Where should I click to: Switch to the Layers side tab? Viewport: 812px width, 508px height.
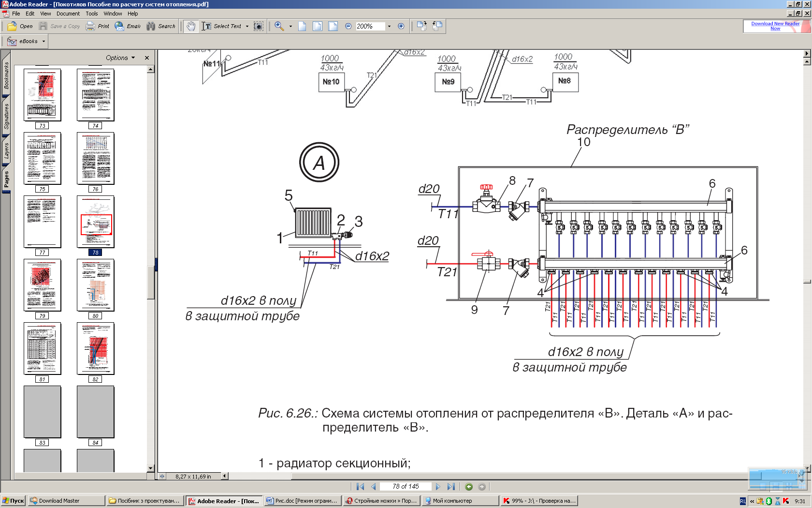[x=6, y=150]
